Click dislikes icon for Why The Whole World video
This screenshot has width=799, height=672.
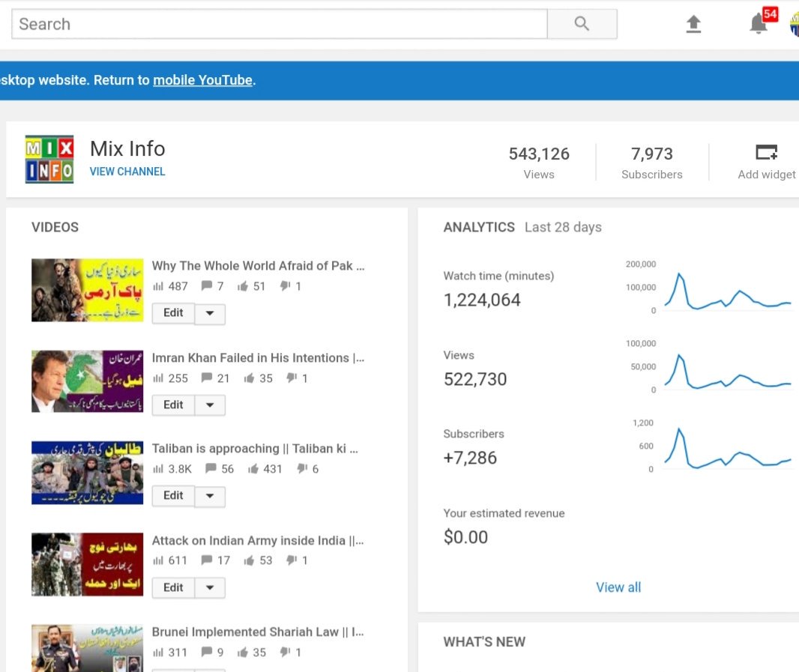coord(286,286)
